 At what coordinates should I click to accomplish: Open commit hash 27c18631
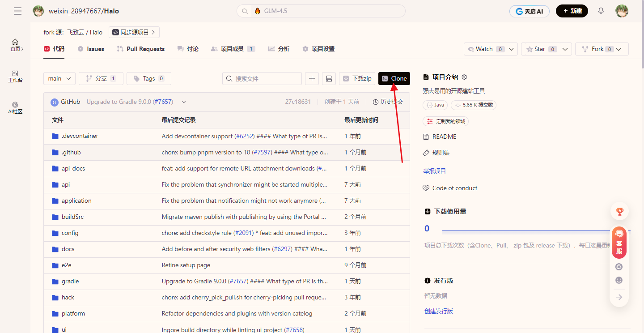298,102
